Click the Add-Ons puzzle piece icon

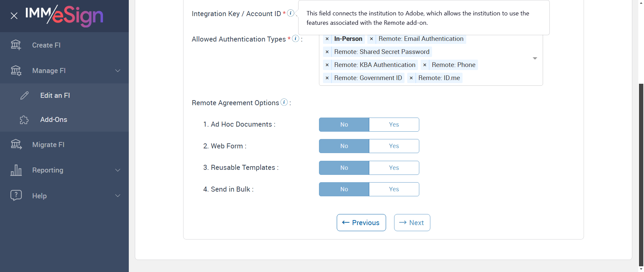[24, 120]
